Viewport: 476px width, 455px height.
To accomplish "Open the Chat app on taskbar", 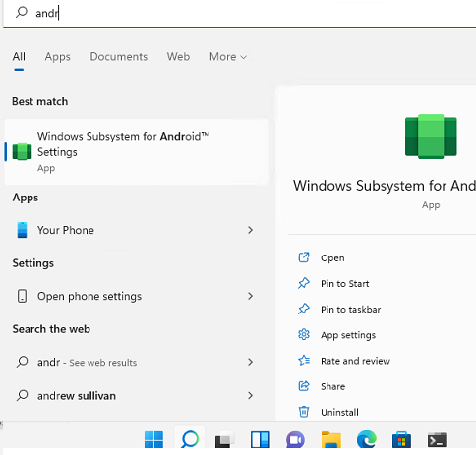I will click(x=295, y=439).
